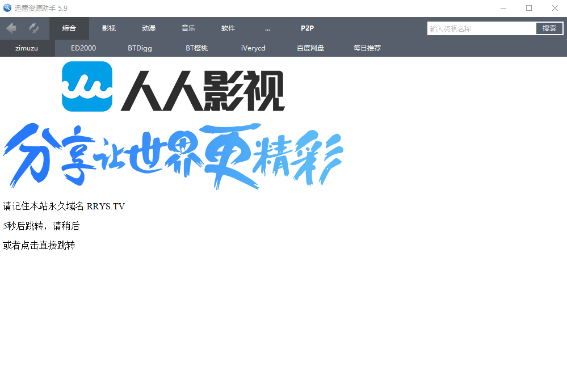Switch to the 综合 category tab
Screen dimensions: 567x392
coord(69,28)
